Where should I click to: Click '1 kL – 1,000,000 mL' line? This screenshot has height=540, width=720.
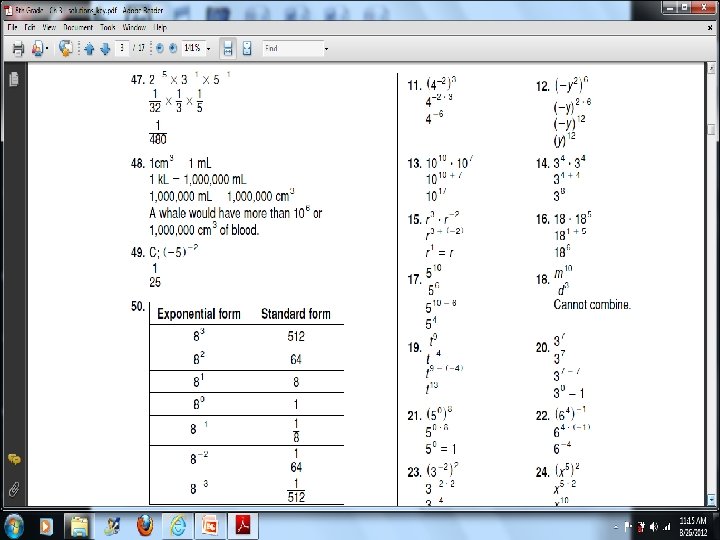197,180
